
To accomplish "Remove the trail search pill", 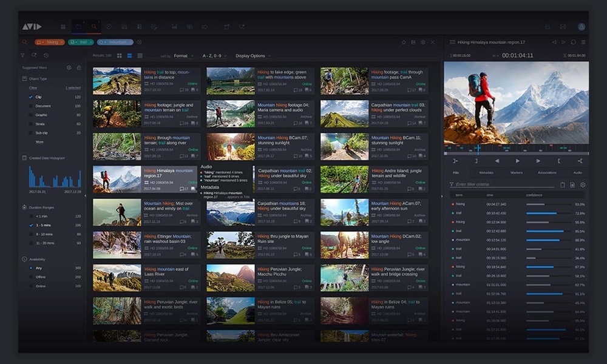I will [90, 42].
